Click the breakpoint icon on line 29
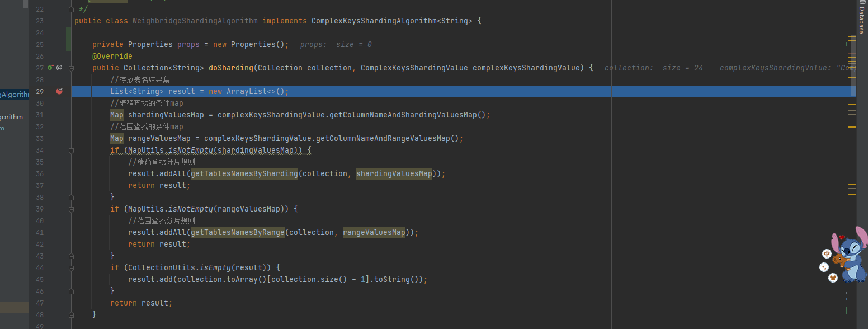Viewport: 868px width, 329px height. [59, 91]
